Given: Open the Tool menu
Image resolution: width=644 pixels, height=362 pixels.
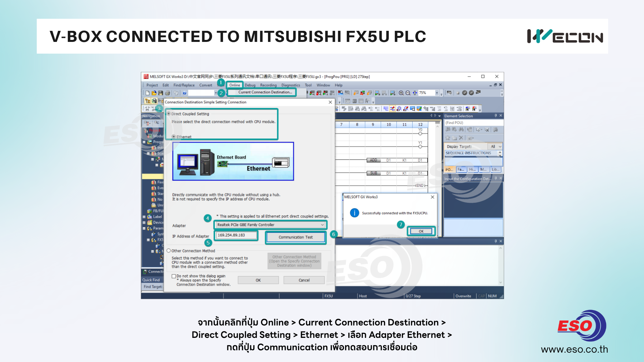Looking at the screenshot, I should click(308, 85).
